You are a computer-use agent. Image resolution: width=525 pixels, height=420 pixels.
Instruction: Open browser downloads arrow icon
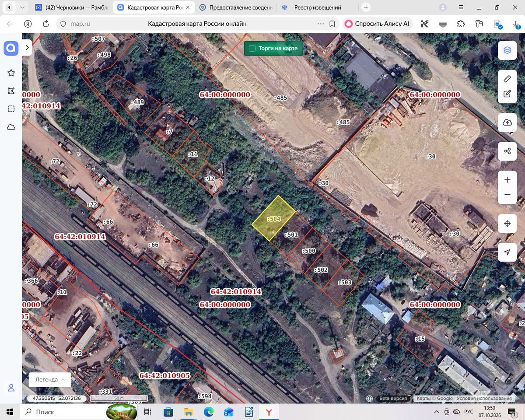click(516, 24)
